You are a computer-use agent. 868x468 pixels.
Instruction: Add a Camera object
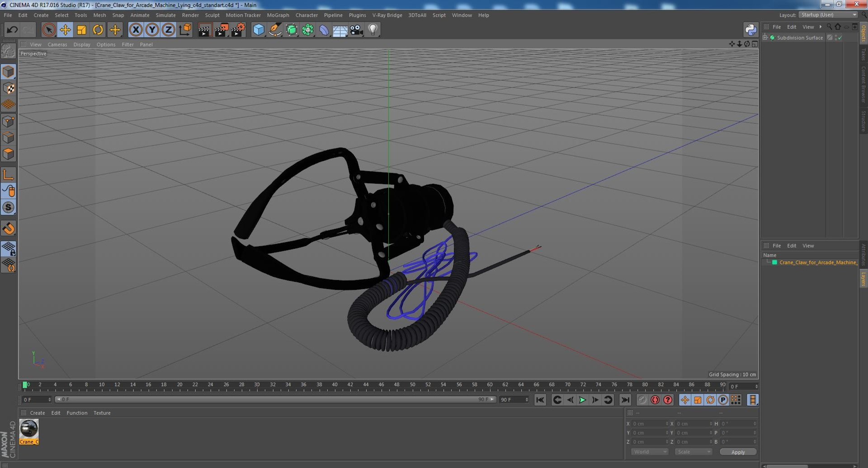click(x=357, y=30)
